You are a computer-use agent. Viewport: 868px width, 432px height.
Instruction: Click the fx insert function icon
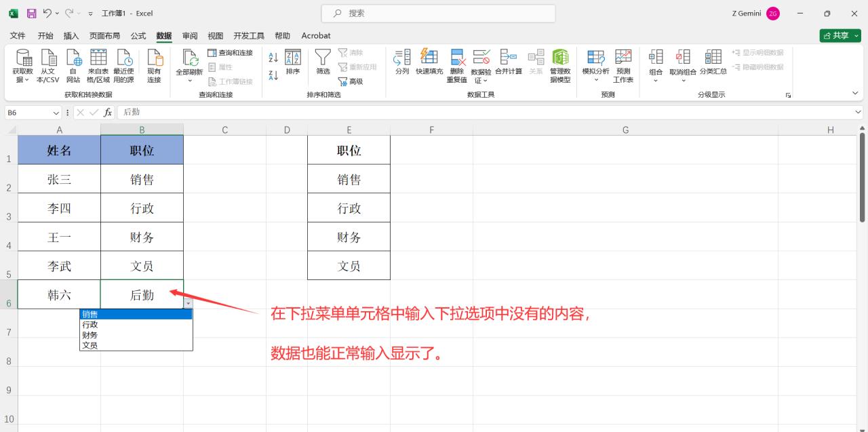108,112
